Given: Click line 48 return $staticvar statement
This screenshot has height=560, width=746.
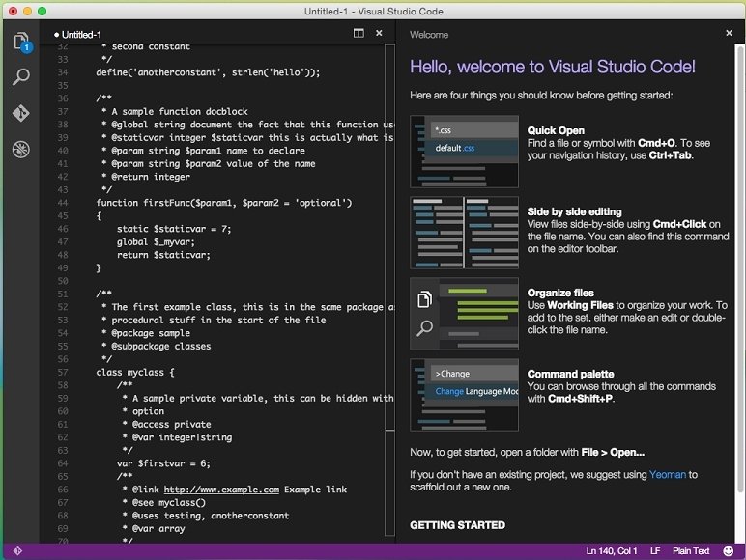Looking at the screenshot, I should coord(163,255).
